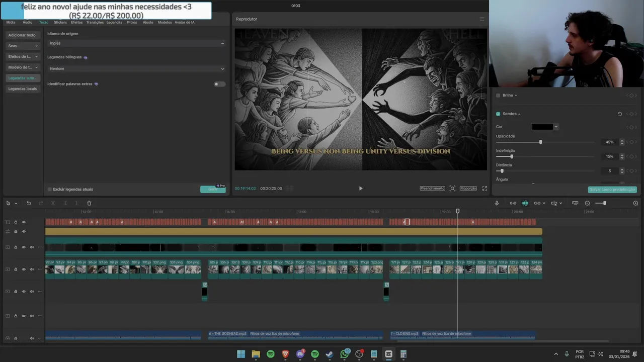The width and height of the screenshot is (644, 362).
Task: Open the preview axis dropdown arrow
Action: click(560, 204)
